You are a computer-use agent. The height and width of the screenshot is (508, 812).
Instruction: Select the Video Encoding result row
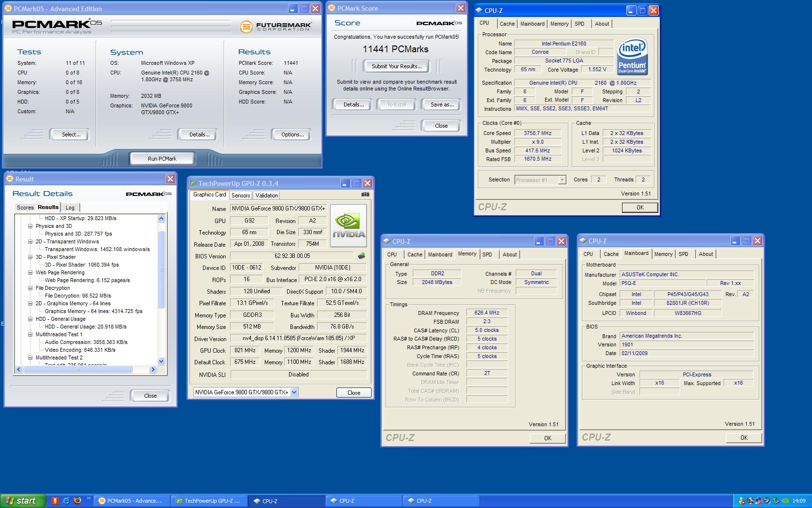click(x=80, y=350)
